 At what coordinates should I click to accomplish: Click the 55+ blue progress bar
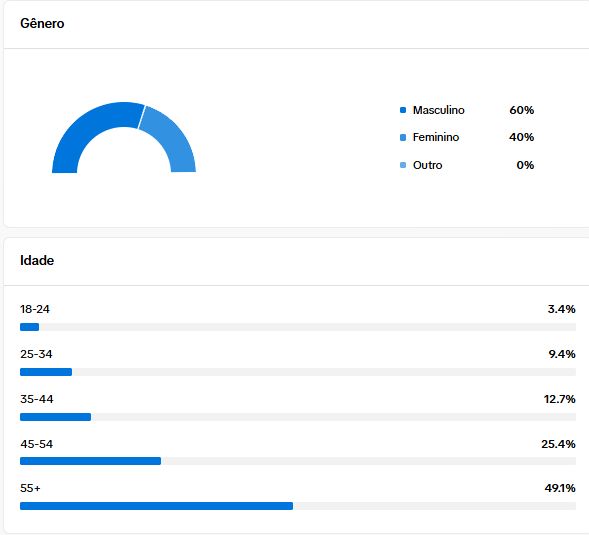coord(156,506)
